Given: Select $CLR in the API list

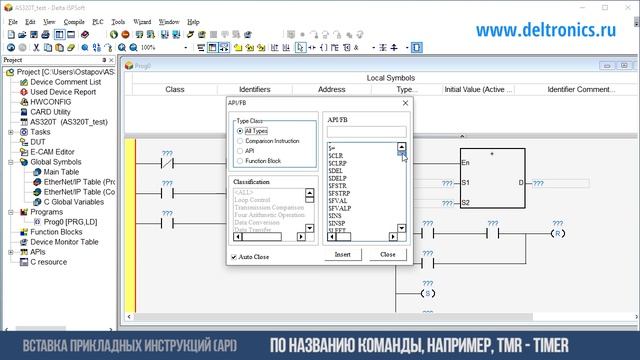Looking at the screenshot, I should click(x=336, y=156).
